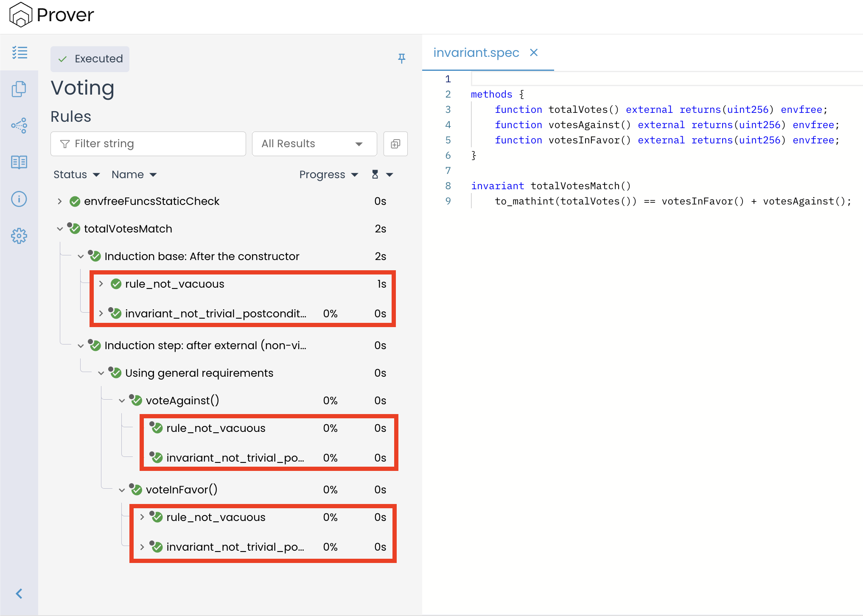Collapse the voteAgainst() node
Image resolution: width=863 pixels, height=616 pixels.
click(122, 401)
